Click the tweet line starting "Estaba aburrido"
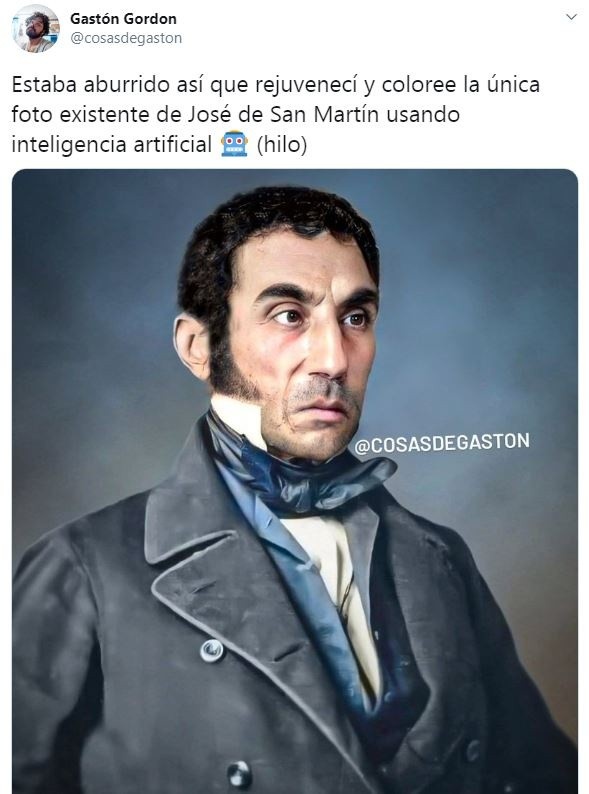Image resolution: width=589 pixels, height=794 pixels. click(x=276, y=85)
